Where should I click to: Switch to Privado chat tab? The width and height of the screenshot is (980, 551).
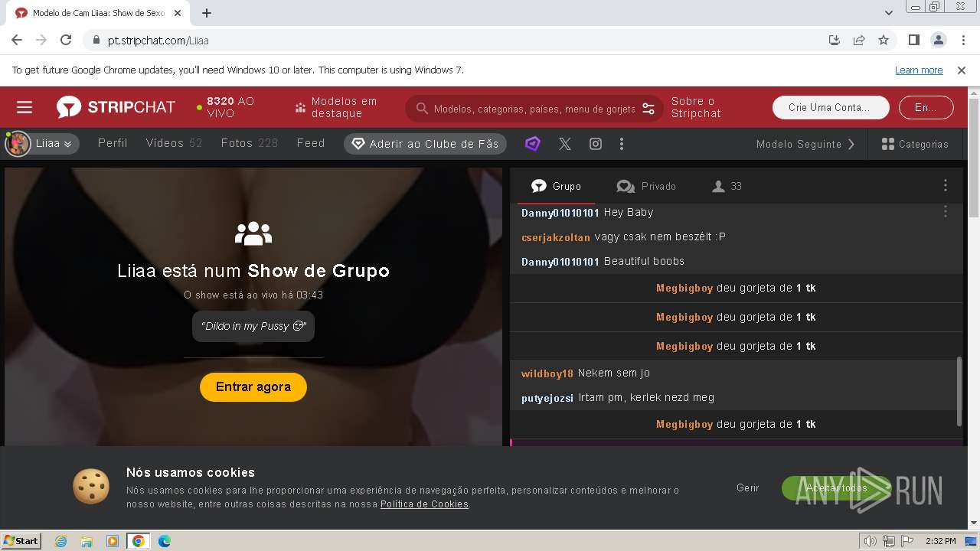647,186
